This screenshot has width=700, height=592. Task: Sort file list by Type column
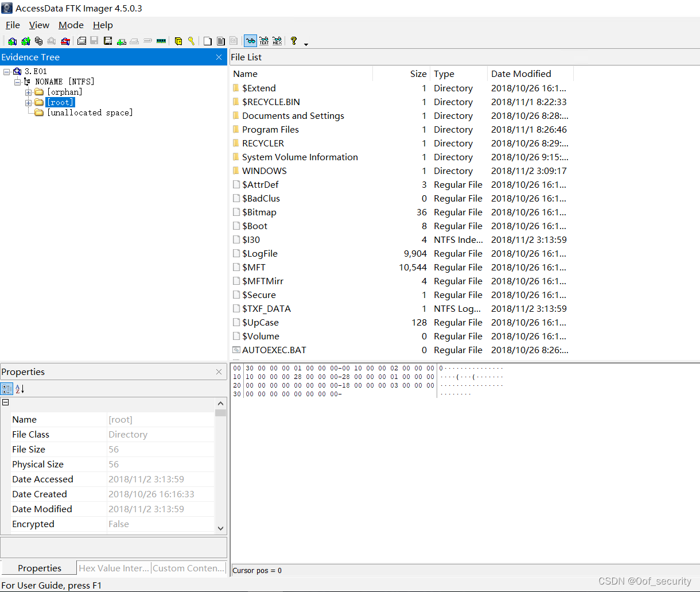pos(459,73)
